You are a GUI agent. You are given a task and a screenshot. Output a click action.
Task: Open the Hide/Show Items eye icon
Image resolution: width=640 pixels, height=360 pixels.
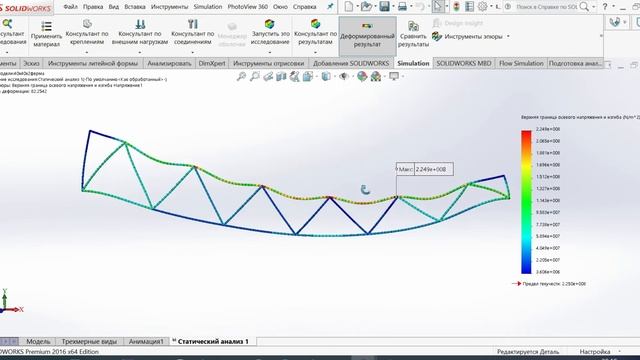(x=344, y=76)
